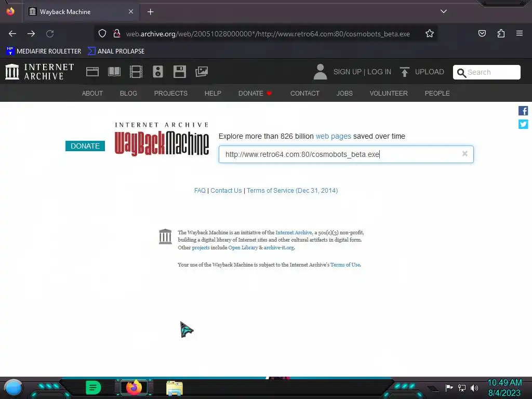Open the Save to Pocket button
The height and width of the screenshot is (399, 532).
tap(482, 34)
